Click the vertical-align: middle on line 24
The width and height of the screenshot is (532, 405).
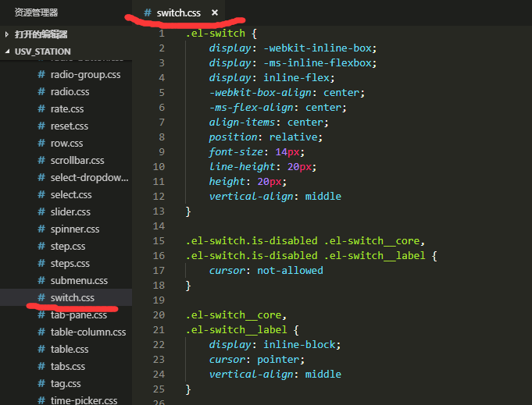pos(275,375)
